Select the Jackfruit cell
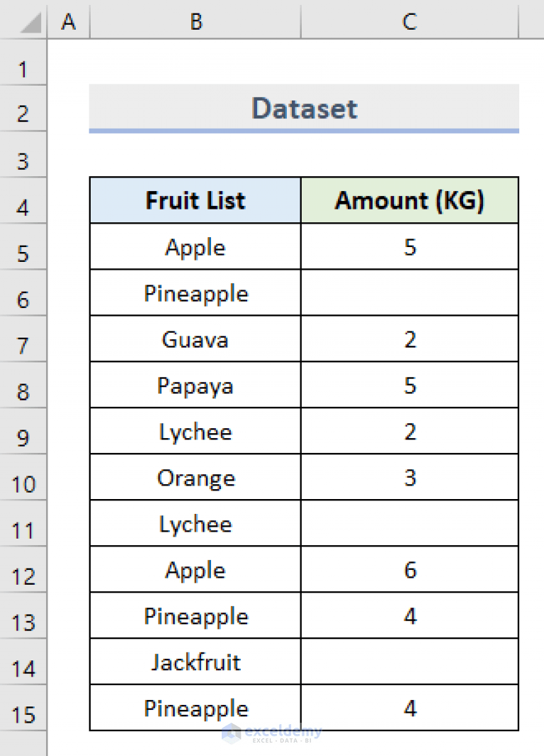 coord(195,662)
